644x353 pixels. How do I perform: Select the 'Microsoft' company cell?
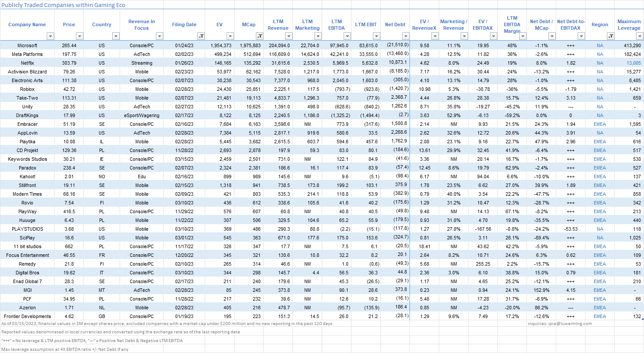click(x=27, y=45)
